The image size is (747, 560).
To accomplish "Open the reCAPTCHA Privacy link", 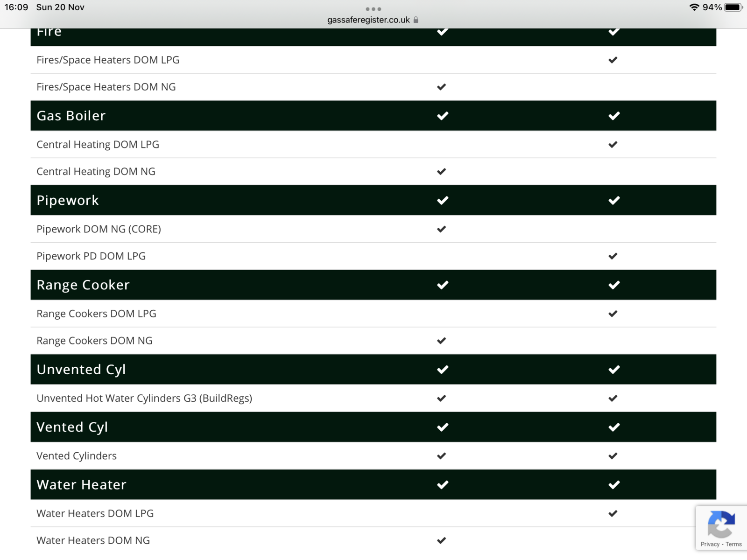I will coord(710,544).
